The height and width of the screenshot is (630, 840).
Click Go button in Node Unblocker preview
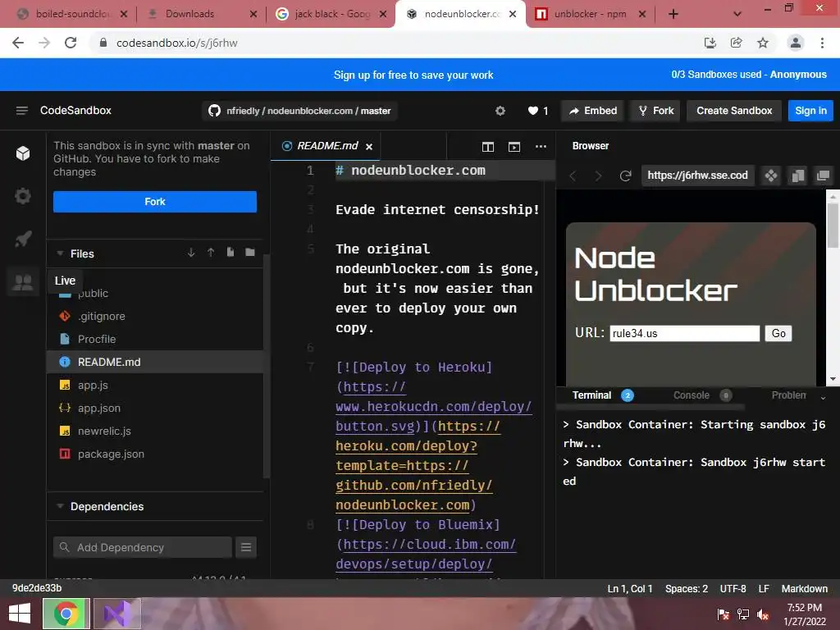pos(778,333)
